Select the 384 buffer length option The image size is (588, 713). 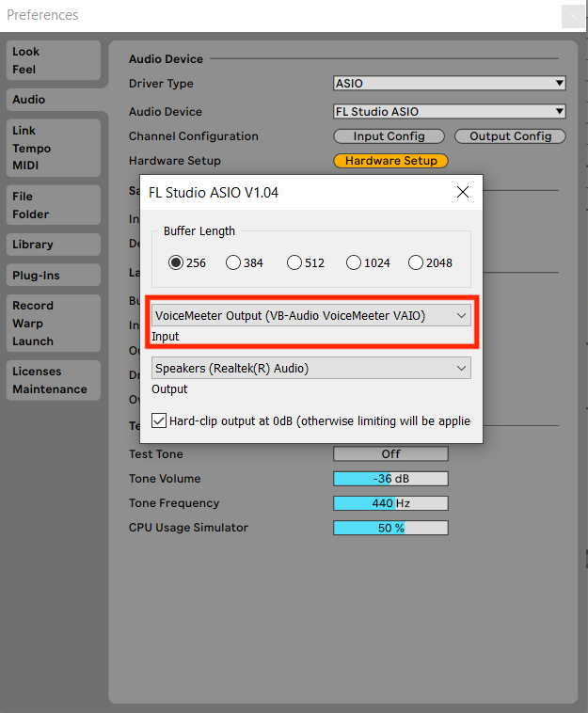tap(233, 262)
